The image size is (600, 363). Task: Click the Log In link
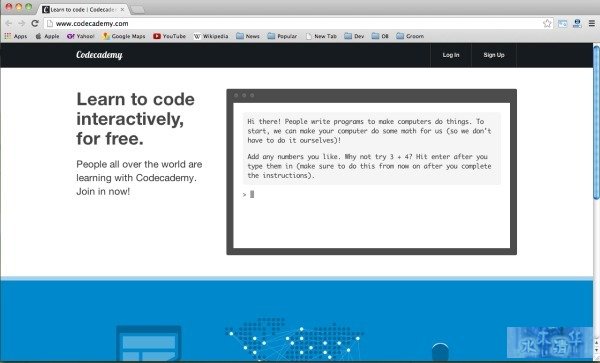[x=451, y=55]
